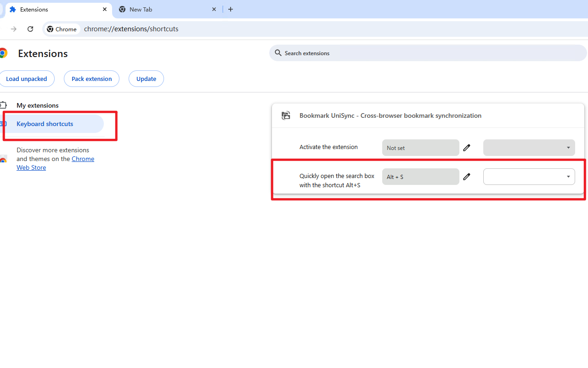Click the Not set shortcut field
Image resolution: width=588 pixels, height=368 pixels.
(420, 148)
